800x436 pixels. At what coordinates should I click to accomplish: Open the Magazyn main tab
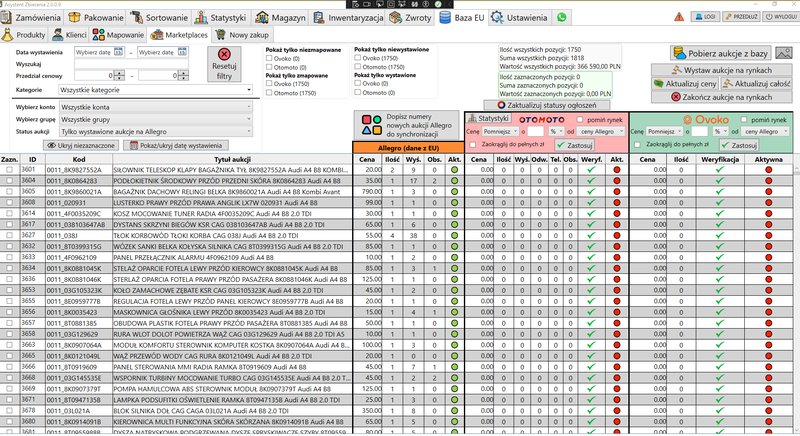pos(281,17)
